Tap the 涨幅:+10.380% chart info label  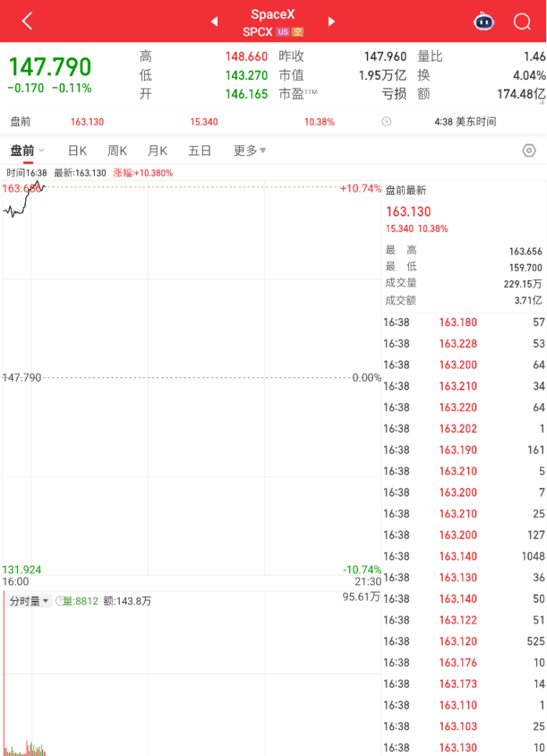pyautogui.click(x=143, y=173)
